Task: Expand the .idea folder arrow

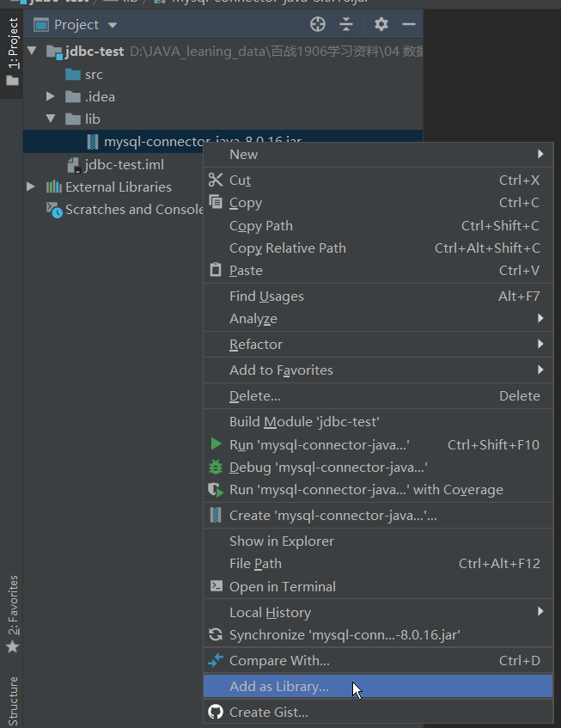Action: pyautogui.click(x=50, y=96)
